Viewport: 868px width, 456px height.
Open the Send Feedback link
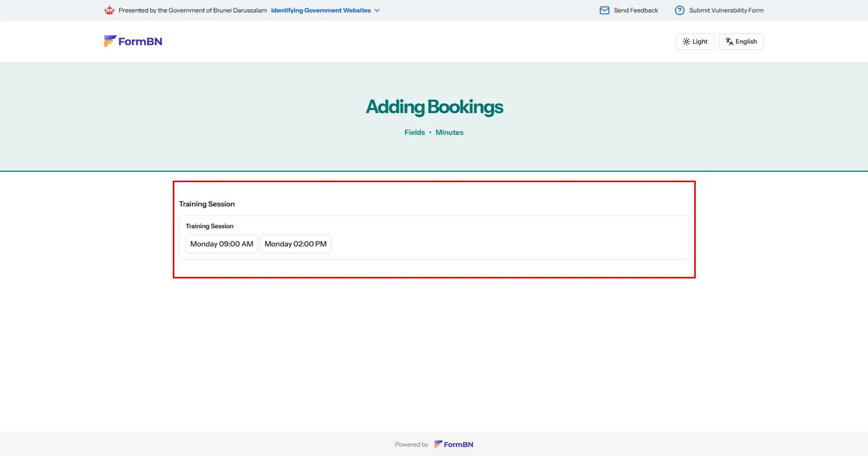click(636, 10)
